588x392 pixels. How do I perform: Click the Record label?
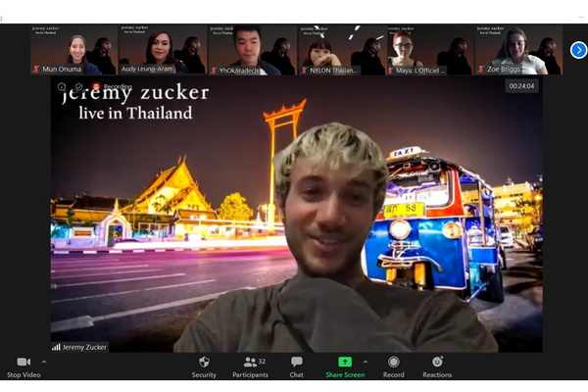pyautogui.click(x=393, y=374)
